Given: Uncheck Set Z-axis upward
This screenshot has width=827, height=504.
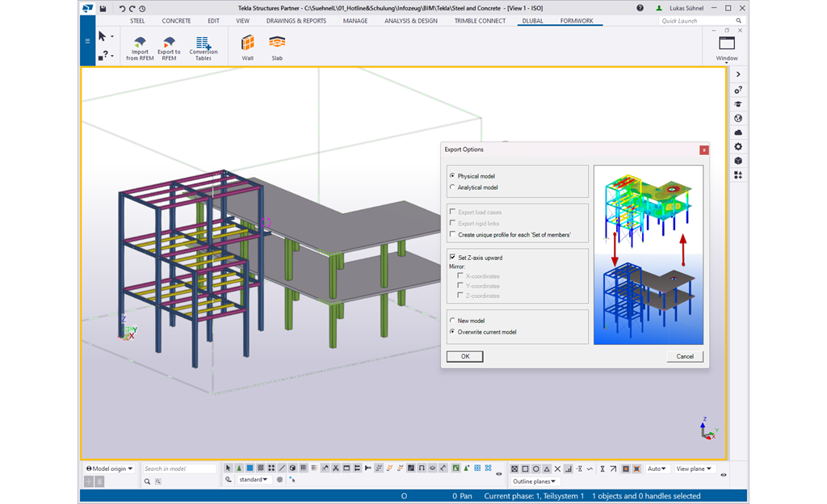Looking at the screenshot, I should tap(453, 257).
